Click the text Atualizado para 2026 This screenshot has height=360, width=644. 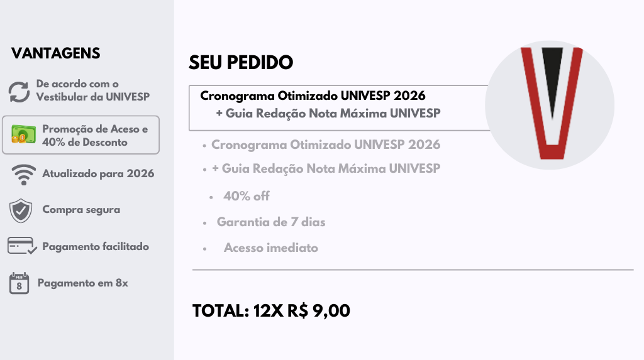(x=98, y=173)
